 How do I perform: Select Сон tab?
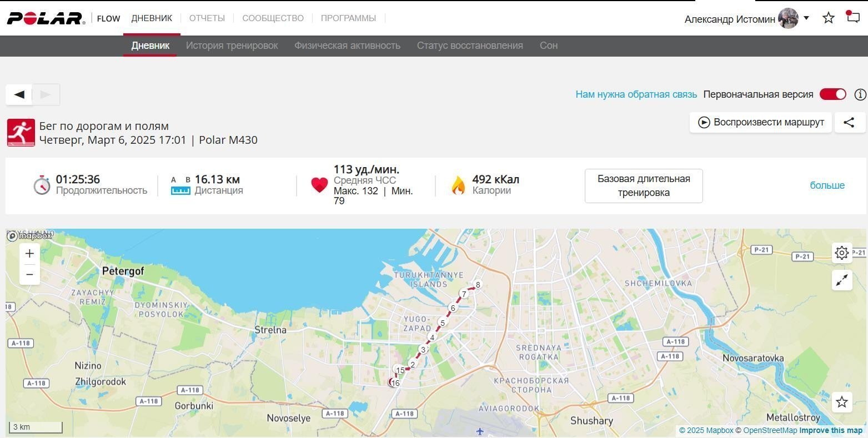(x=549, y=46)
